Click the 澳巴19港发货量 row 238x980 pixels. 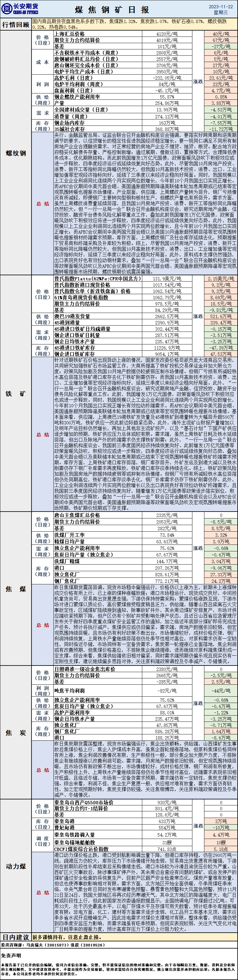pos(72,316)
